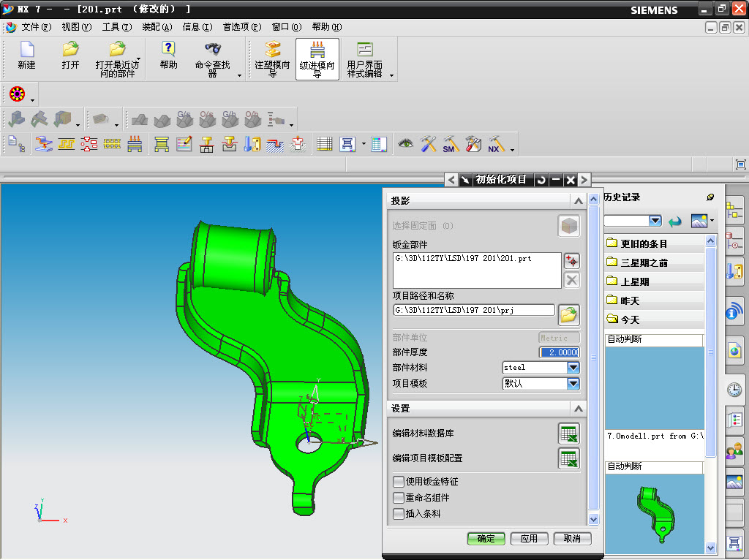Click the 项目路径和名称 text field

[x=474, y=310]
